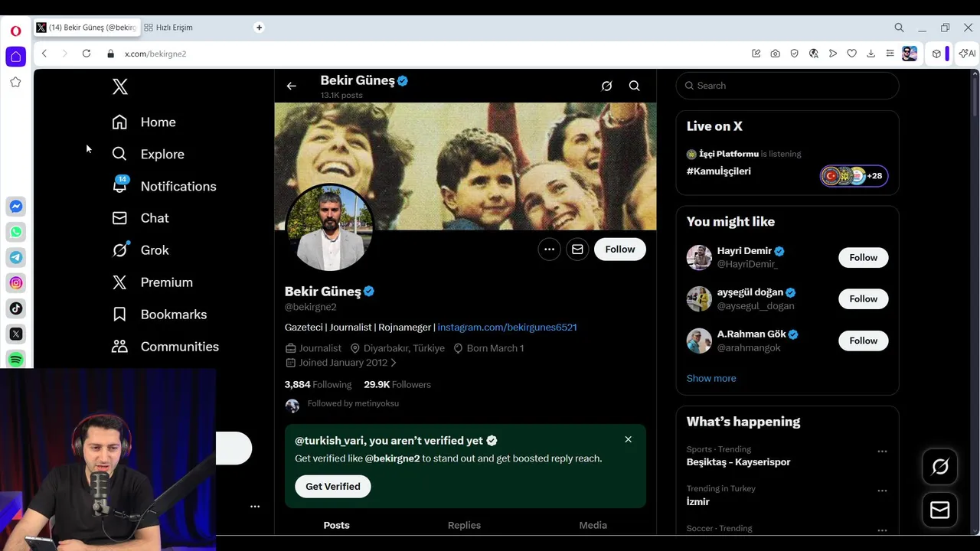Click the send-to-flow arrow icon
The width and height of the screenshot is (980, 551).
[x=833, y=54]
